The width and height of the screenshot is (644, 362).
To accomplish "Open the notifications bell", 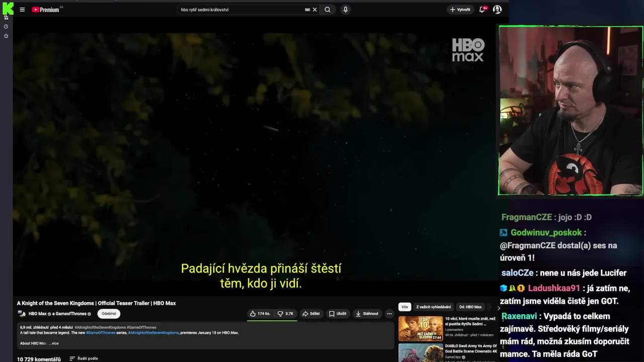I will [x=482, y=10].
